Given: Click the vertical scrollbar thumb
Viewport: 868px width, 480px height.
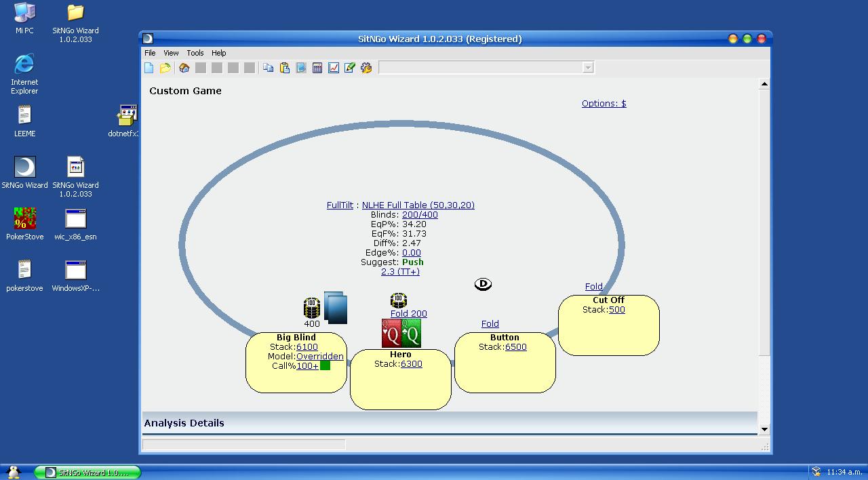Looking at the screenshot, I should pos(764,222).
